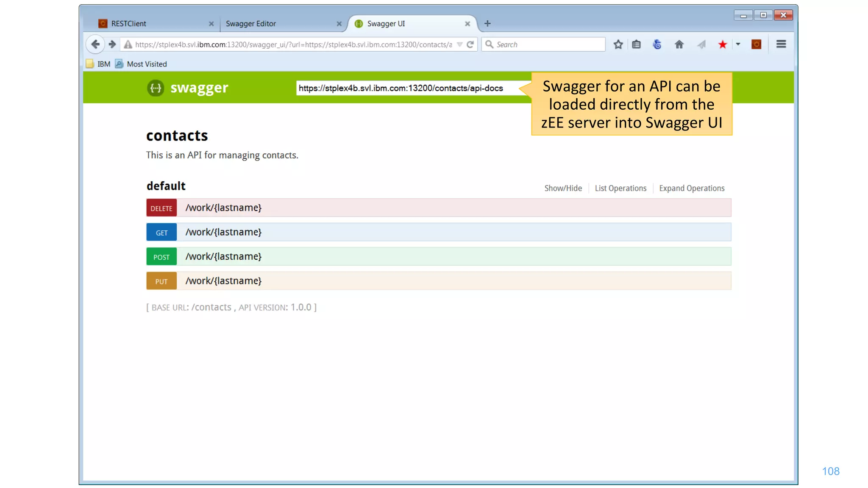Click the GET method badge
This screenshot has height=488, width=868.
click(x=161, y=232)
